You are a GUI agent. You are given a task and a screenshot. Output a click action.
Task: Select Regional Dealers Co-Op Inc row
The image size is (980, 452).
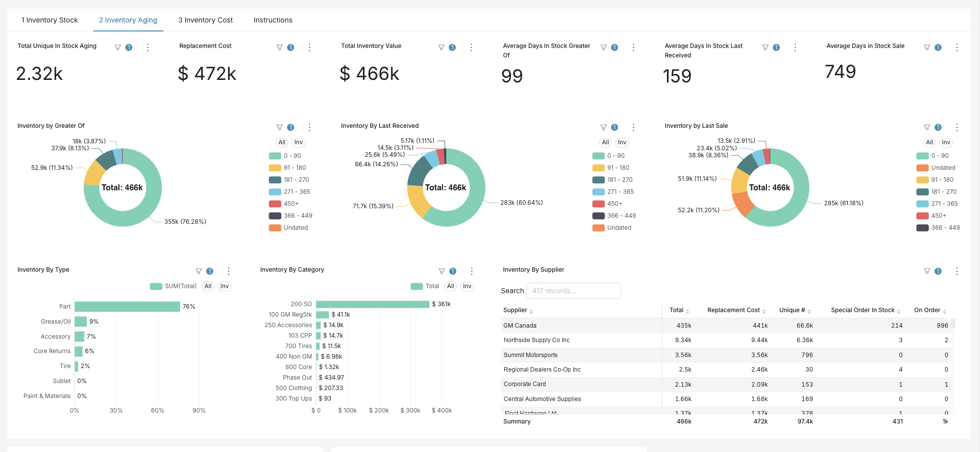tap(726, 370)
